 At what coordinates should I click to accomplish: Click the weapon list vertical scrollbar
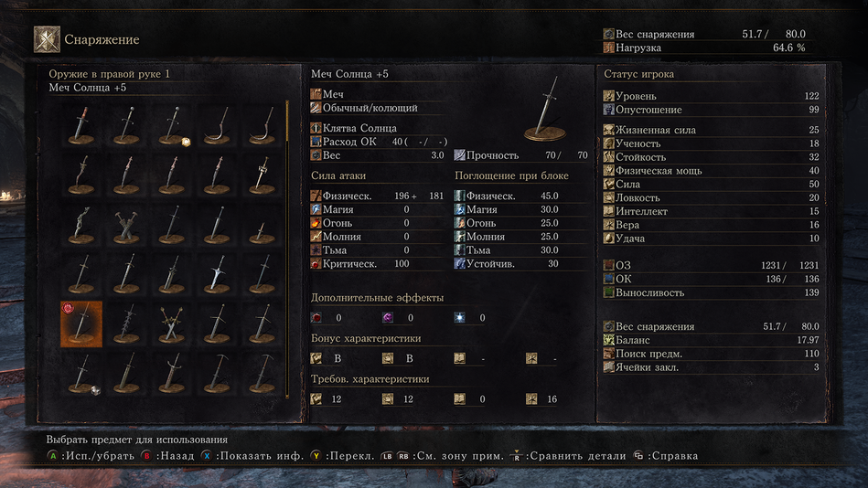pyautogui.click(x=287, y=249)
